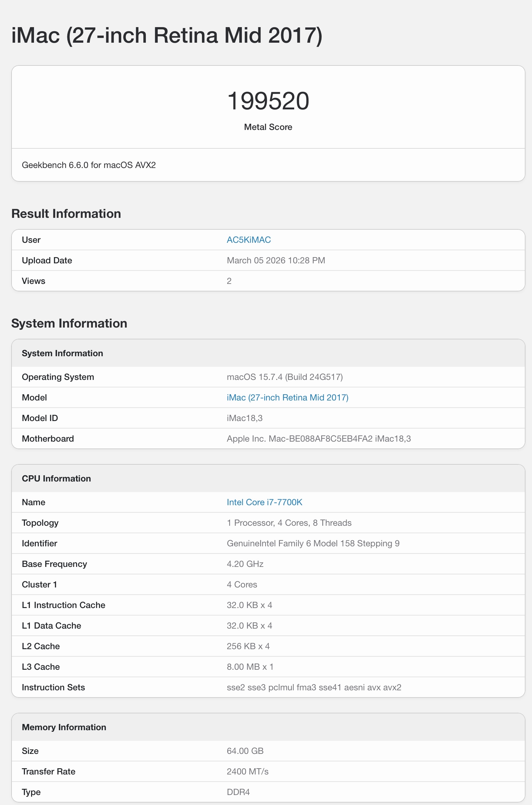The width and height of the screenshot is (532, 805).
Task: Click the large "System Information" section heading
Action: click(x=69, y=323)
